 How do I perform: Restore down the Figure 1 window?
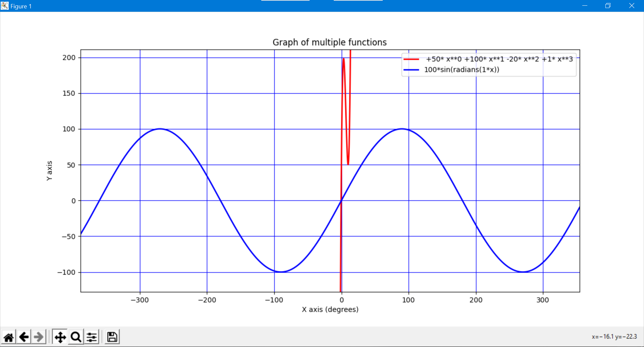click(x=608, y=6)
